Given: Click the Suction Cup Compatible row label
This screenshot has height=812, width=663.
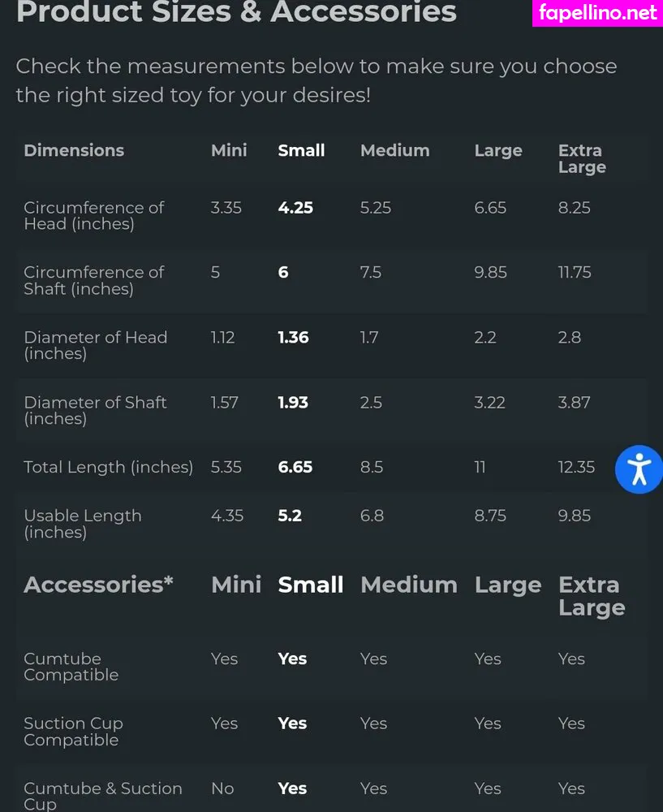Looking at the screenshot, I should click(x=73, y=732).
